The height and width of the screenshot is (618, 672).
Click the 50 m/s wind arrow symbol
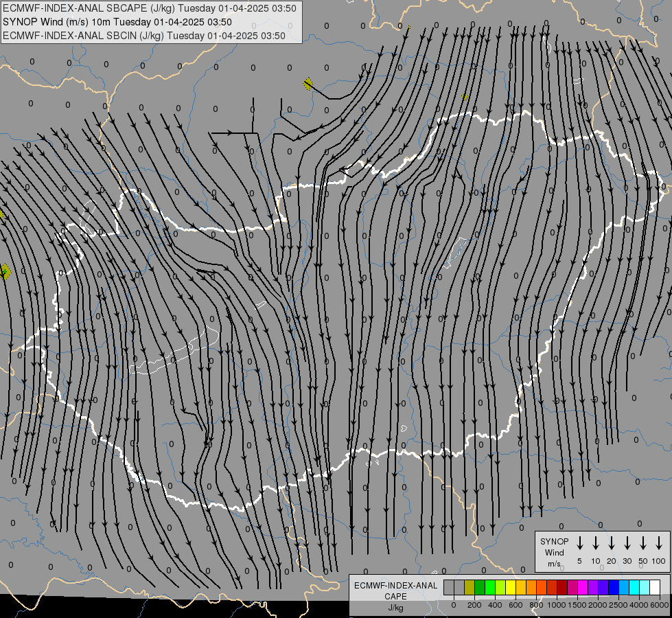(x=643, y=543)
